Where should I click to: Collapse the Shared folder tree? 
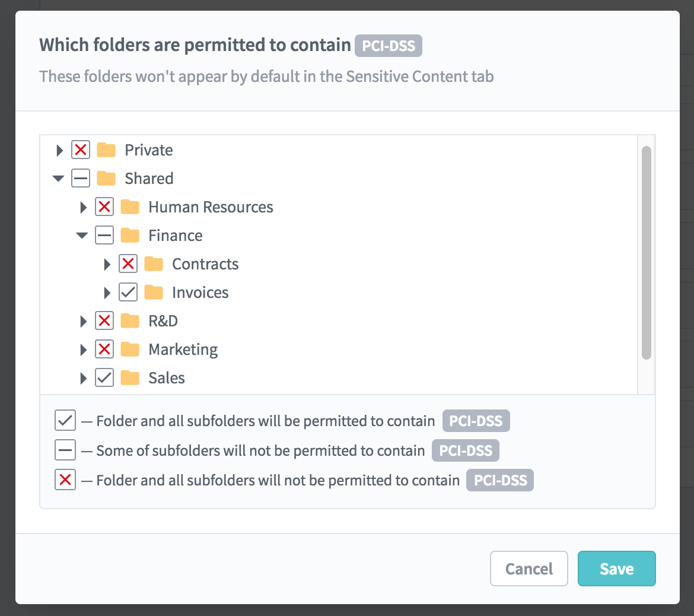(x=58, y=179)
